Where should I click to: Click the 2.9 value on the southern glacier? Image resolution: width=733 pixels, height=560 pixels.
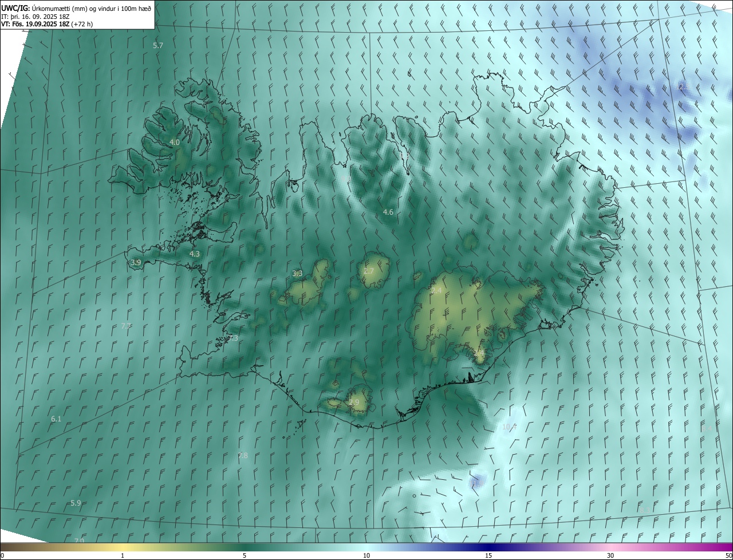pos(354,403)
